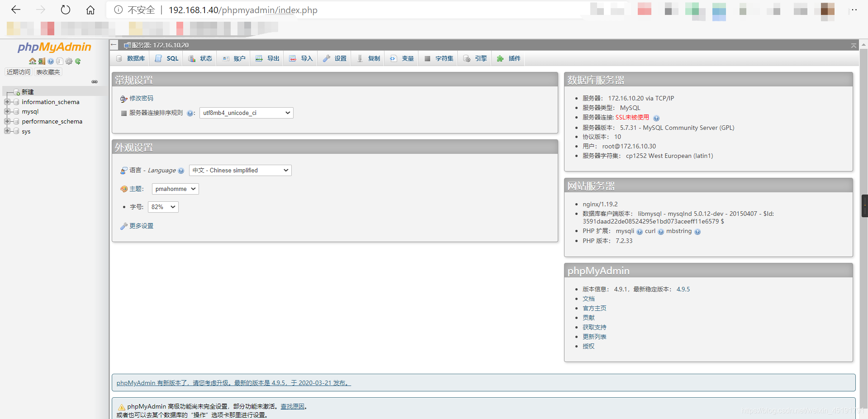Click the 更新列表 link
868x419 pixels.
[x=594, y=337]
